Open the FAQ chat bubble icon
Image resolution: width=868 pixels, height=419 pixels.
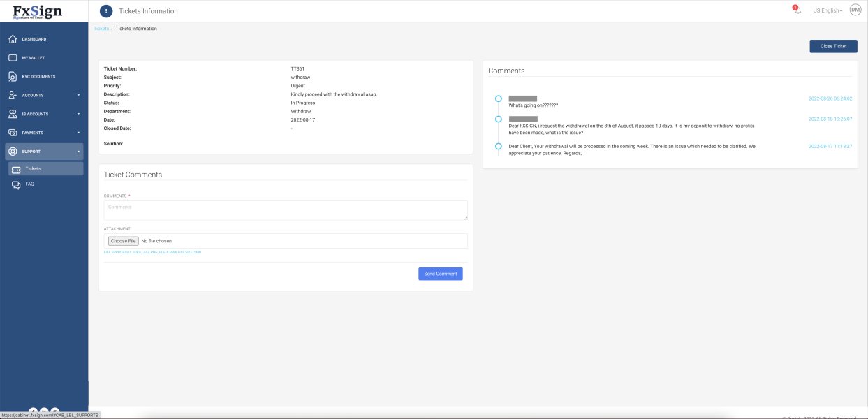[16, 184]
